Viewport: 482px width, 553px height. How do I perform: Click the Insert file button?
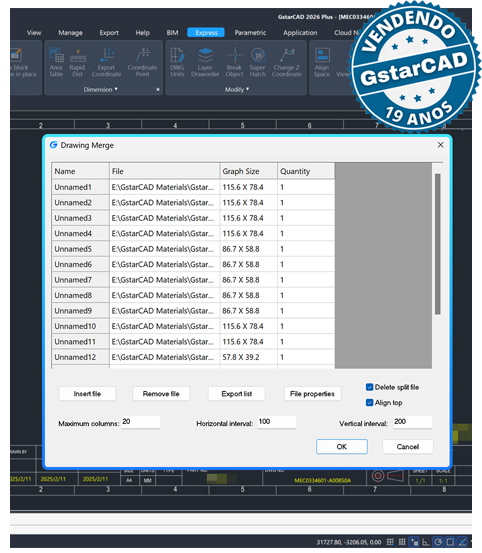(87, 394)
